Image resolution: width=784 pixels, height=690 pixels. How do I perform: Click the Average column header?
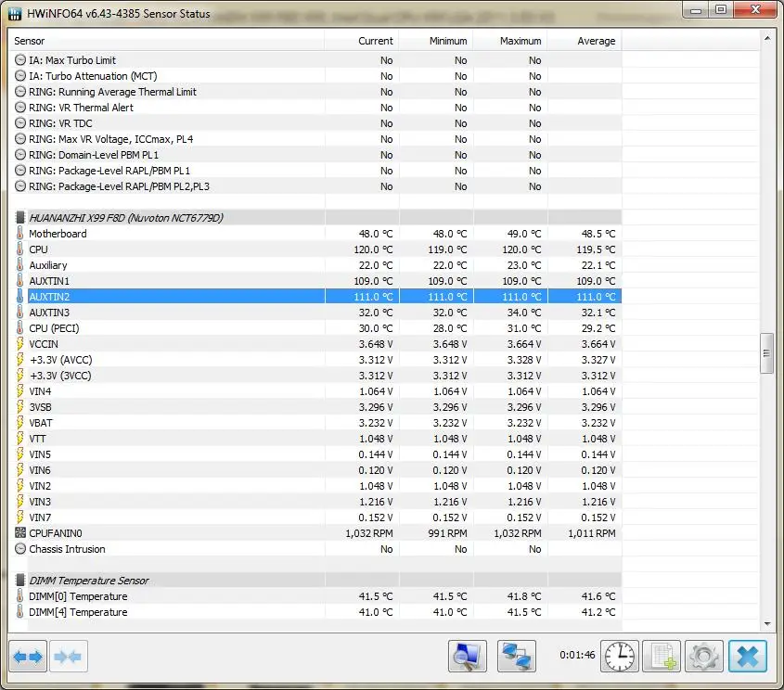pos(596,41)
